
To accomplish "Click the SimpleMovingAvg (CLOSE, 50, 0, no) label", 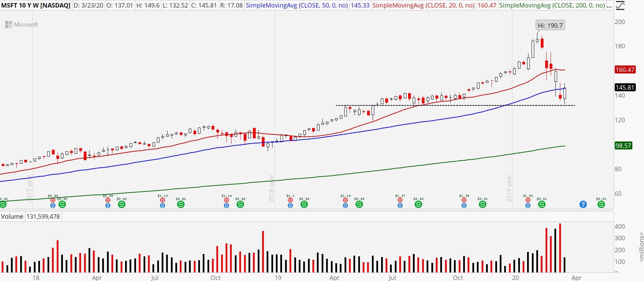I will click(297, 5).
